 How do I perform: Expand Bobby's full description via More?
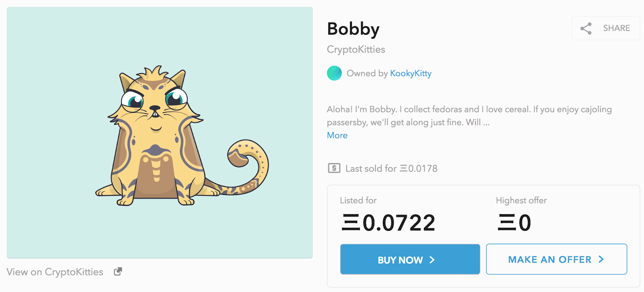(337, 135)
